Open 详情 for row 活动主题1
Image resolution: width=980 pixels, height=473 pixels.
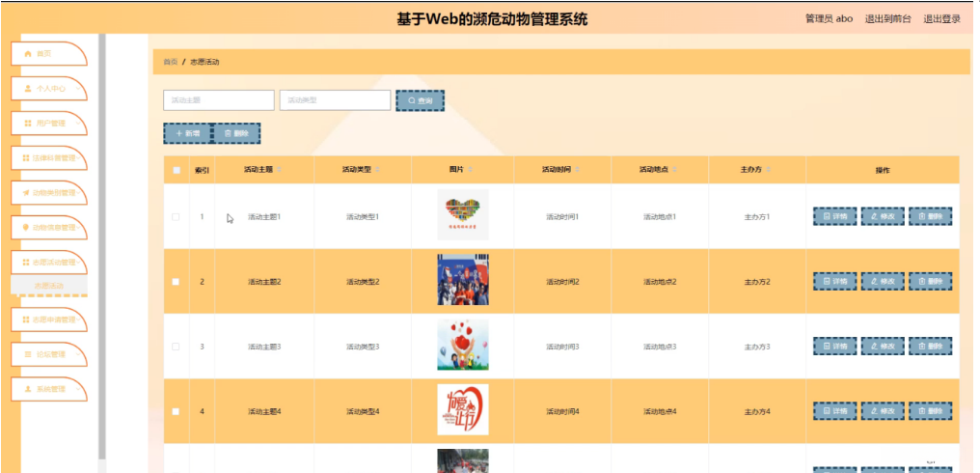(835, 216)
